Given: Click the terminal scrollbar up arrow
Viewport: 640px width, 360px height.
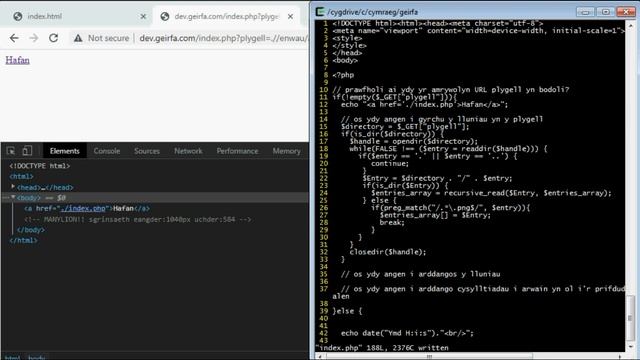Looking at the screenshot, I should coord(630,25).
